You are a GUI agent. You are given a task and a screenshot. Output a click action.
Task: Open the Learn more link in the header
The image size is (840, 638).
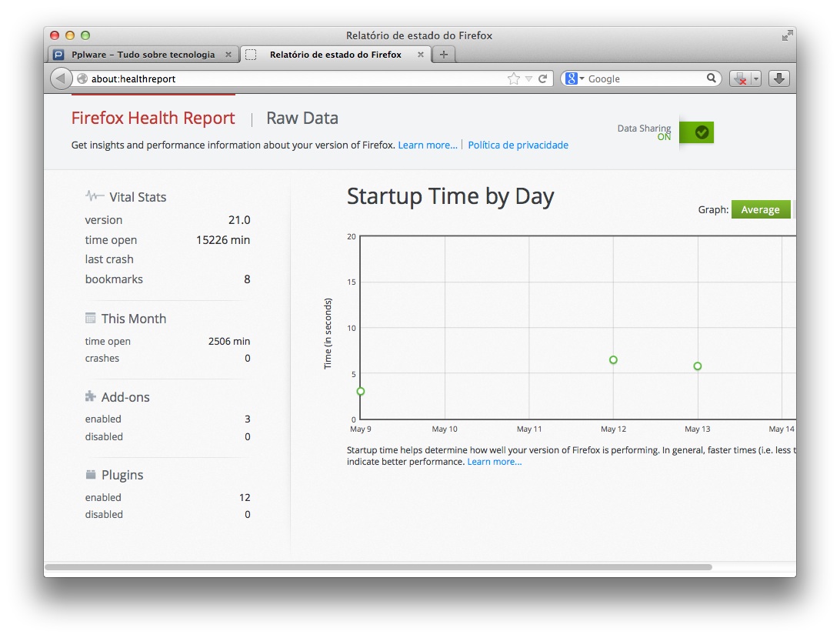pyautogui.click(x=428, y=145)
